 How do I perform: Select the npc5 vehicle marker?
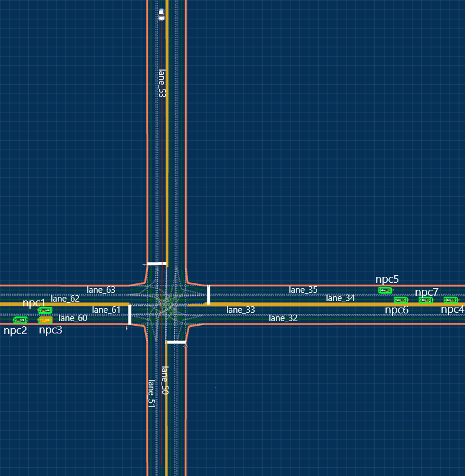tap(385, 290)
